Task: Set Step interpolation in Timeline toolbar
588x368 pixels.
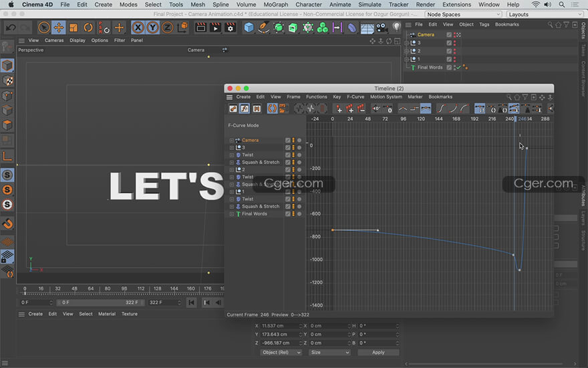Action: pyautogui.click(x=414, y=108)
